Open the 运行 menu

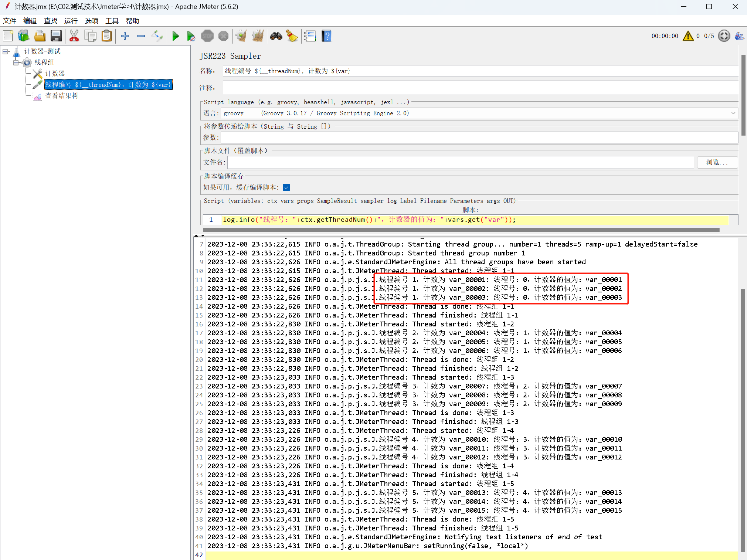tap(71, 21)
